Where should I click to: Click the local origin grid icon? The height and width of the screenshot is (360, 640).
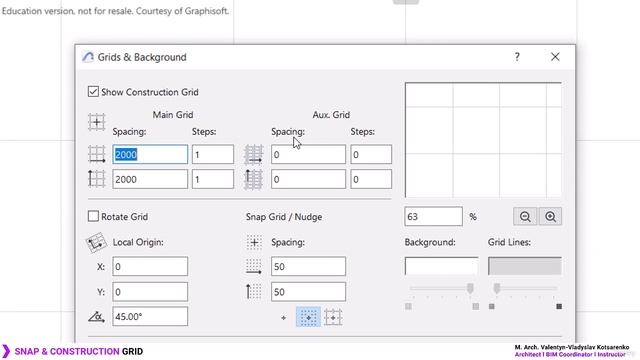point(96,242)
